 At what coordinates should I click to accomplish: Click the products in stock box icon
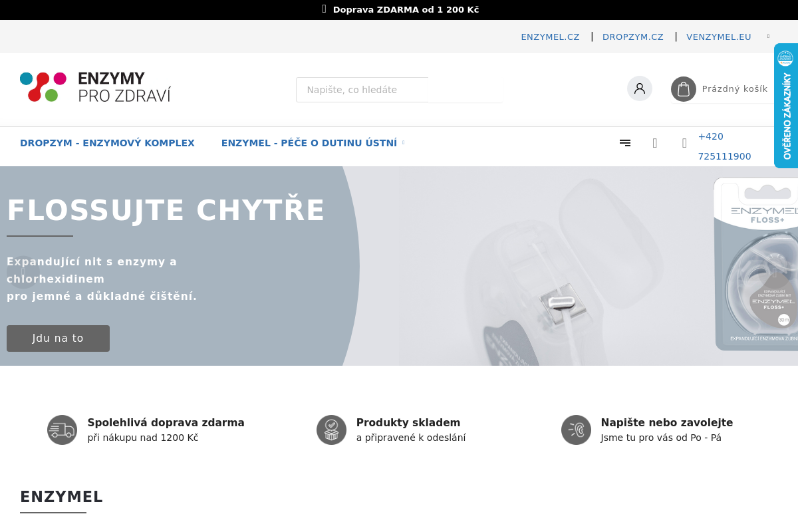pos(331,430)
